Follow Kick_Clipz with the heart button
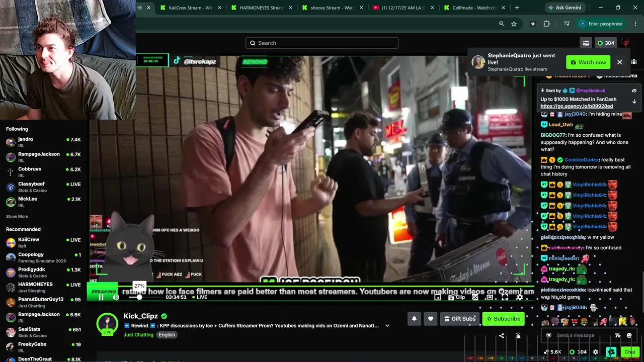Image resolution: width=644 pixels, height=362 pixels. (430, 319)
